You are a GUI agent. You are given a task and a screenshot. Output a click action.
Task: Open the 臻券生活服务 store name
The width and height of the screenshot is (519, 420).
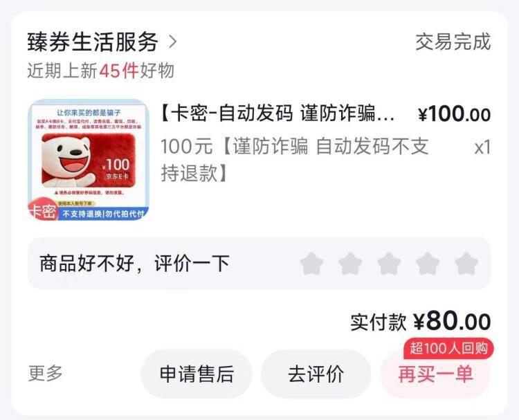93,42
